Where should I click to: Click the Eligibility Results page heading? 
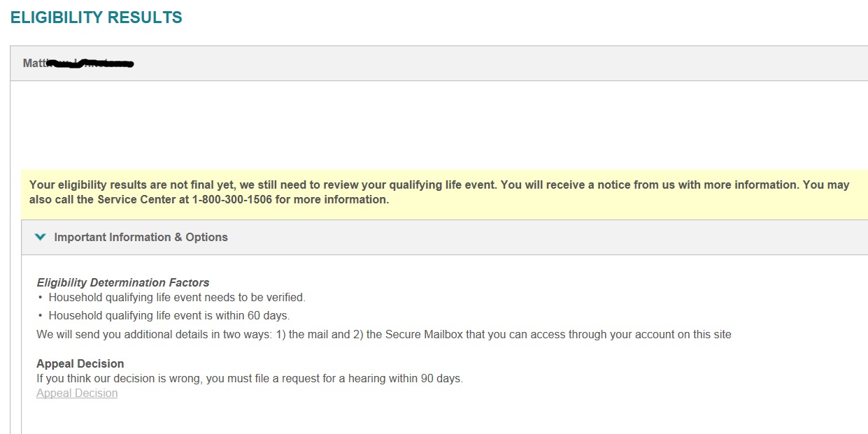pos(97,17)
